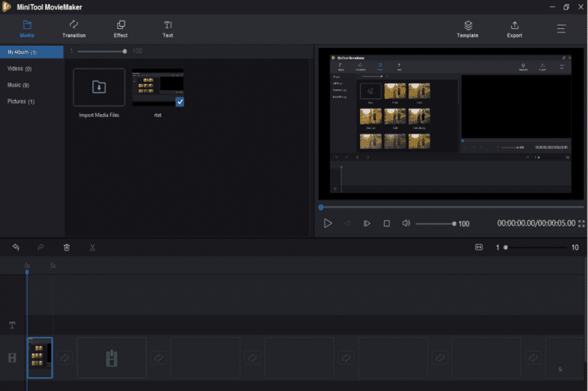Toggle full screen preview mode
This screenshot has width=588, height=391.
pyautogui.click(x=581, y=223)
